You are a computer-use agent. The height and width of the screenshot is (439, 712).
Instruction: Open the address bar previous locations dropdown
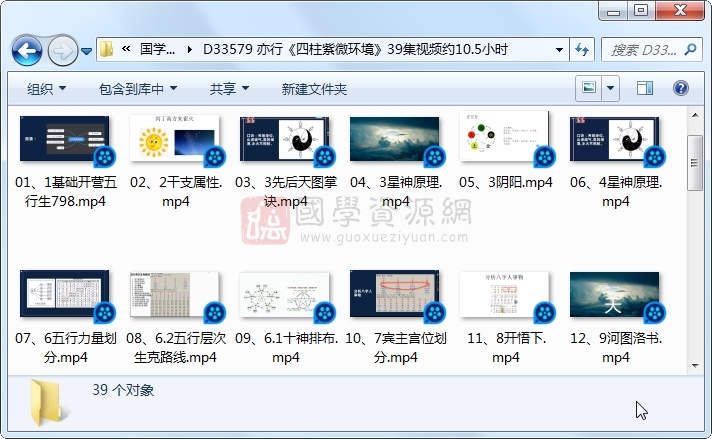(559, 49)
